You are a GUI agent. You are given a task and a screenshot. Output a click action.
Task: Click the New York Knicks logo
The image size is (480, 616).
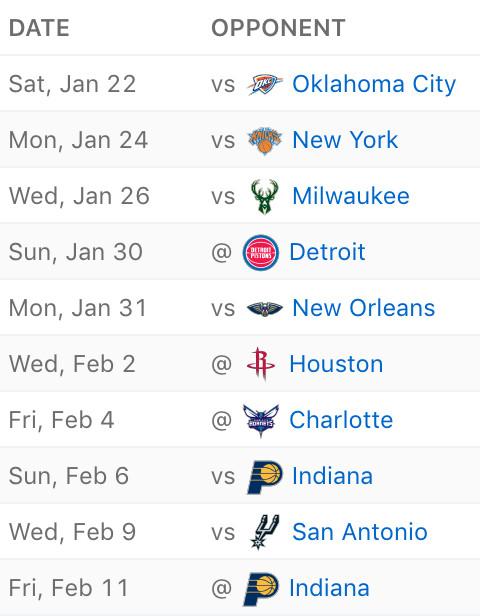click(x=265, y=140)
